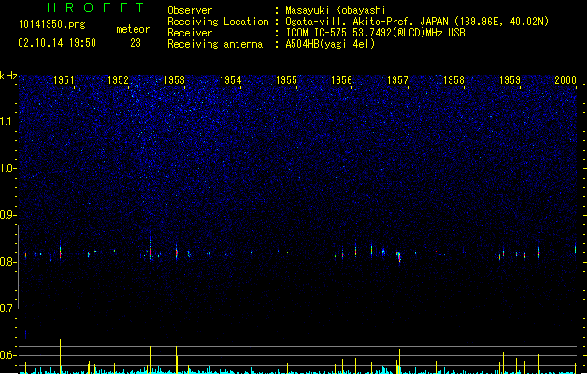Viewport: 588px width, 374px height.
Task: Click the date stamp 02.10.14 19:50
Action: pyautogui.click(x=57, y=43)
